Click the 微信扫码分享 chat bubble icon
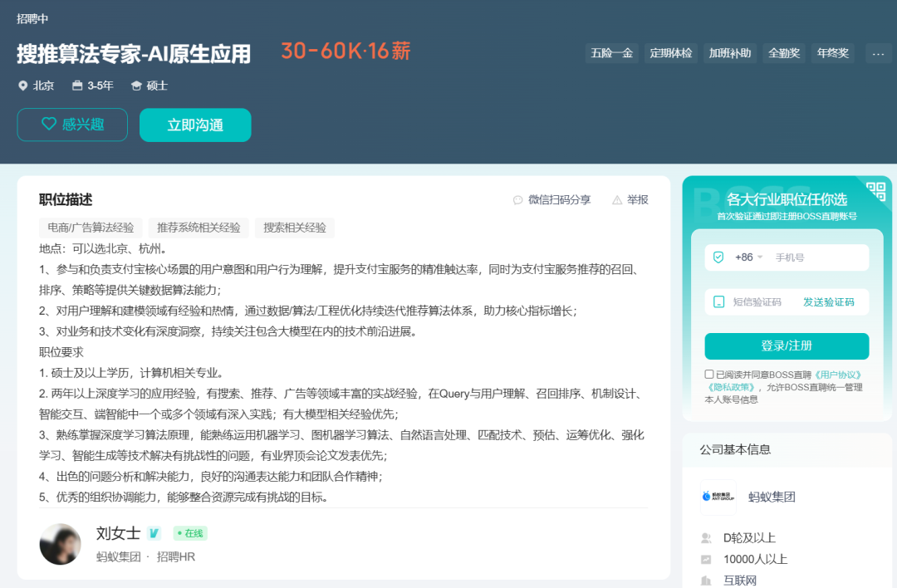Screen dimensions: 897x588 coord(517,200)
